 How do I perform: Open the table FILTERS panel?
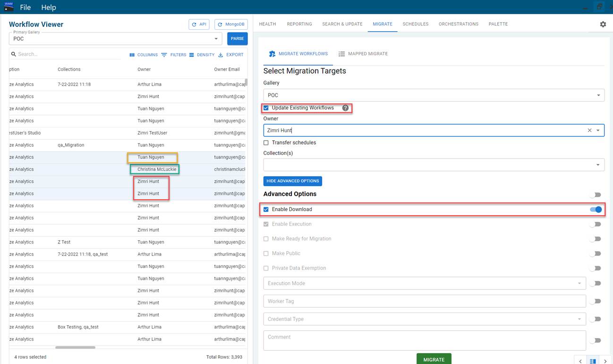174,55
